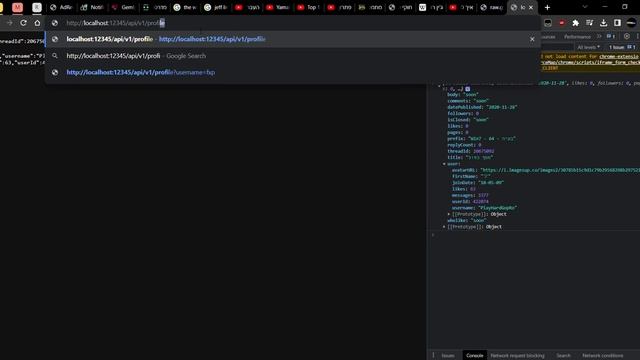640x360 pixels.
Task: Switch to the 'raw' tab
Action: (x=491, y=7)
